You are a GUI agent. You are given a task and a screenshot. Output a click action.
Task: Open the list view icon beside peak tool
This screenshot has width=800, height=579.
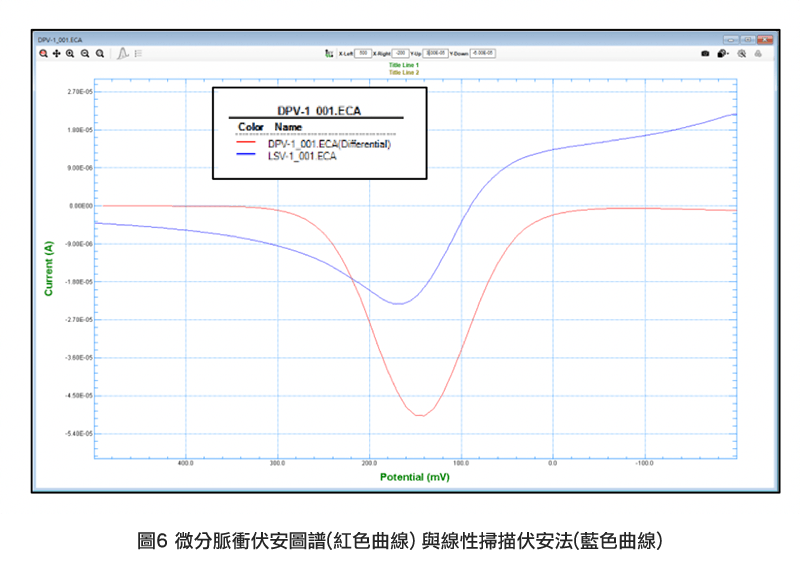click(138, 53)
